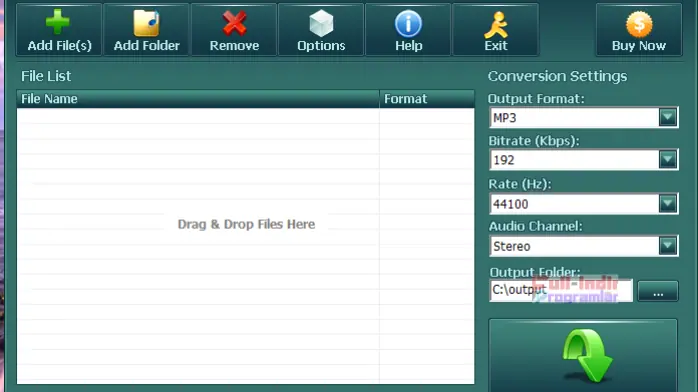Expand the Audio Channel dropdown arrow
Screen dimensions: 698x392
[x=668, y=246]
